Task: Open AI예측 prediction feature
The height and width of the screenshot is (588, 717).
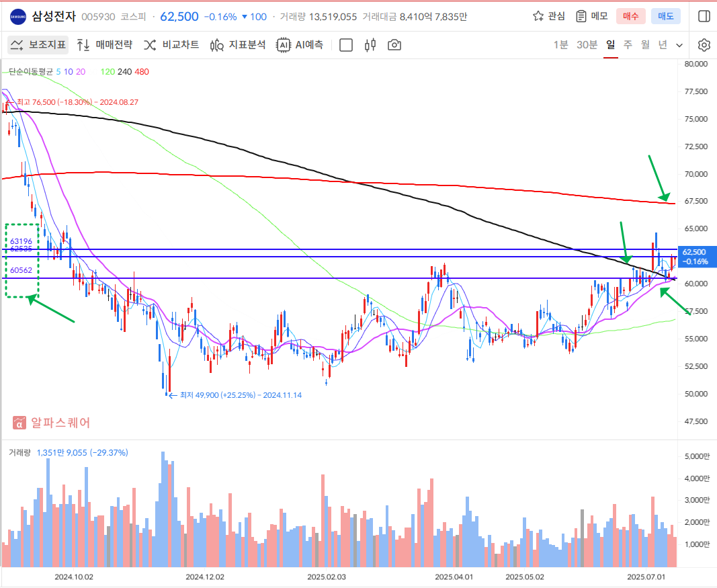Action: [300, 45]
